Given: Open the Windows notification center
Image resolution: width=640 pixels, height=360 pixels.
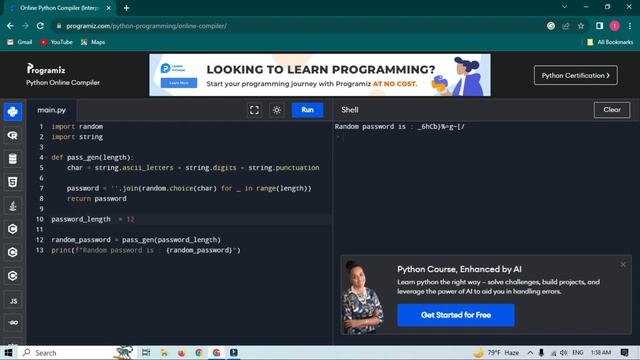Looking at the screenshot, I should click(624, 352).
